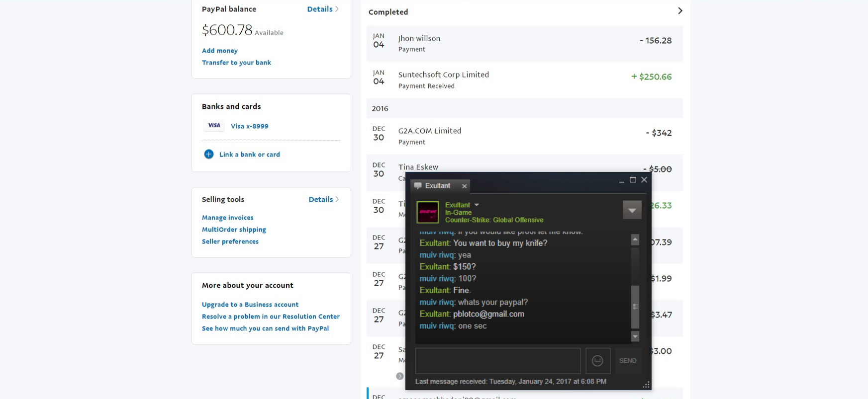Screen dimensions: 868x399
Task: Open the Jhon willson payment transaction
Action: coord(525,44)
